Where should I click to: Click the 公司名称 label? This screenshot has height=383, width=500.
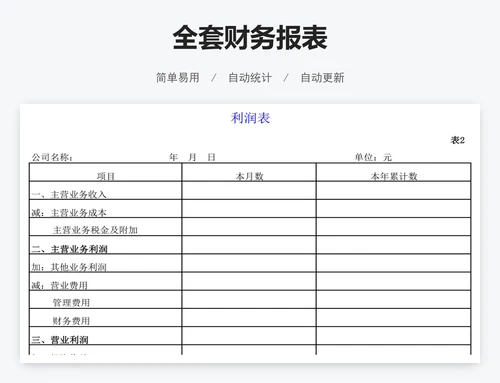[x=52, y=157]
